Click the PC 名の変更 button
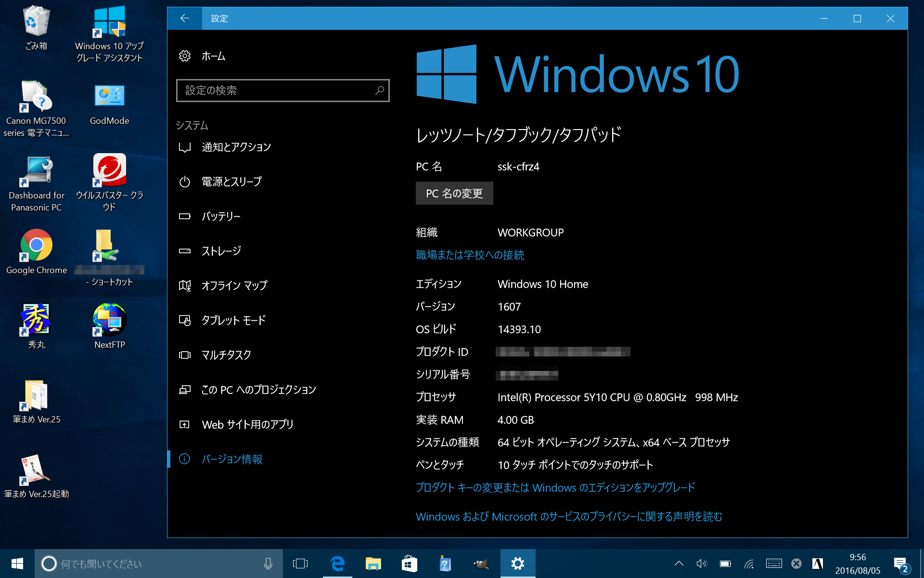The height and width of the screenshot is (578, 924). coord(454,194)
